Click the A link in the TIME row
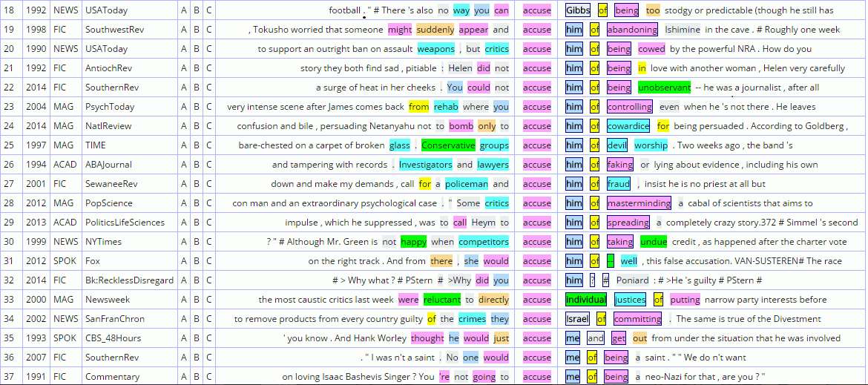Screen dimensions: 868x385 [x=183, y=145]
